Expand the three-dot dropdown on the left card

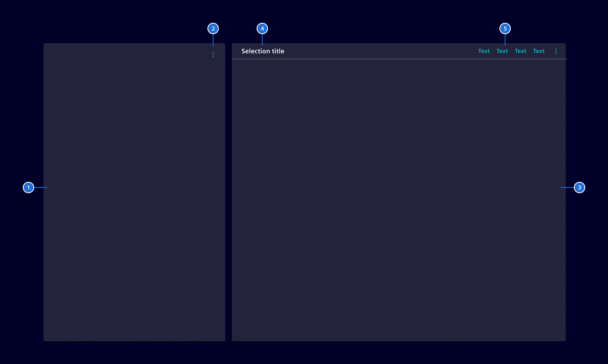(213, 54)
